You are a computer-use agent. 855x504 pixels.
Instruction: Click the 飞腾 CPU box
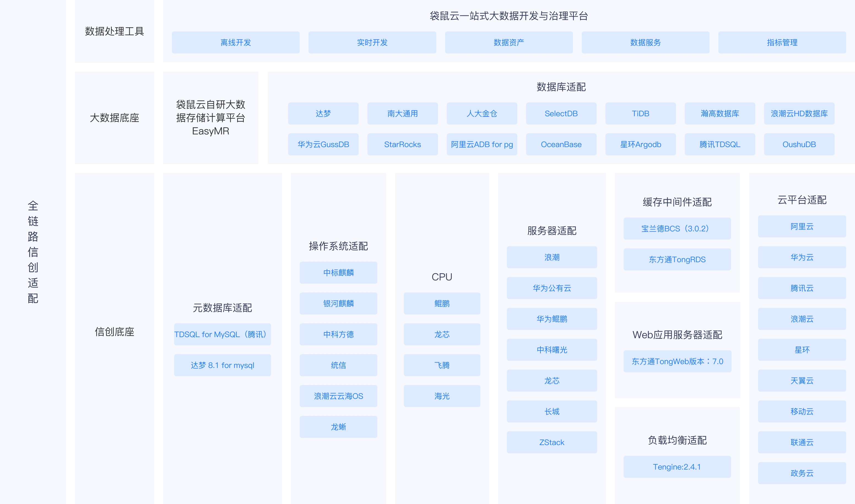442,365
